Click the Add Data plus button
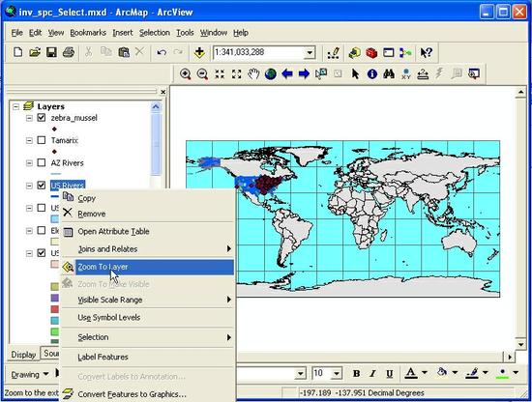 tap(199, 52)
